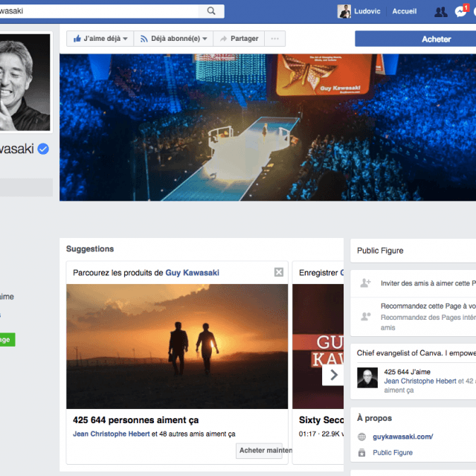Viewport: 476px width, 476px height.
Task: Click the recommend page people icon
Action: coord(365,317)
